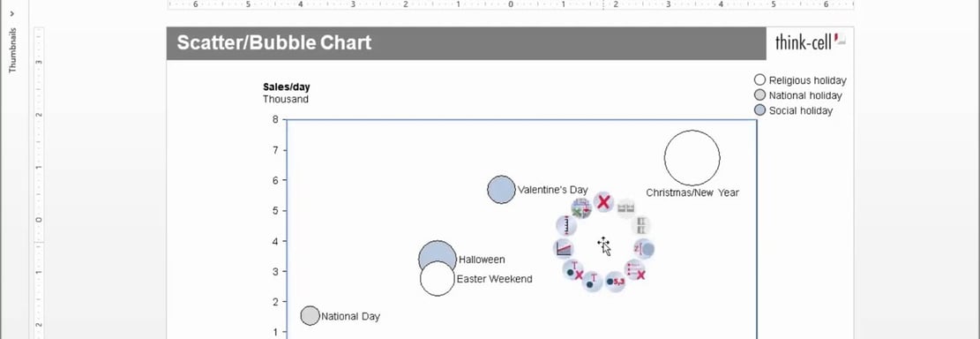The image size is (980, 339).
Task: Click the 5,3 value label icon
Action: [x=616, y=282]
